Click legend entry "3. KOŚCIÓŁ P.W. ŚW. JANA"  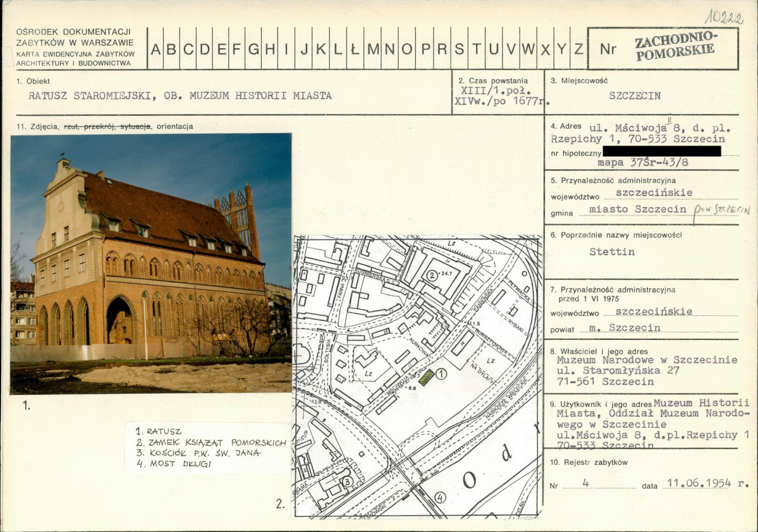(199, 453)
